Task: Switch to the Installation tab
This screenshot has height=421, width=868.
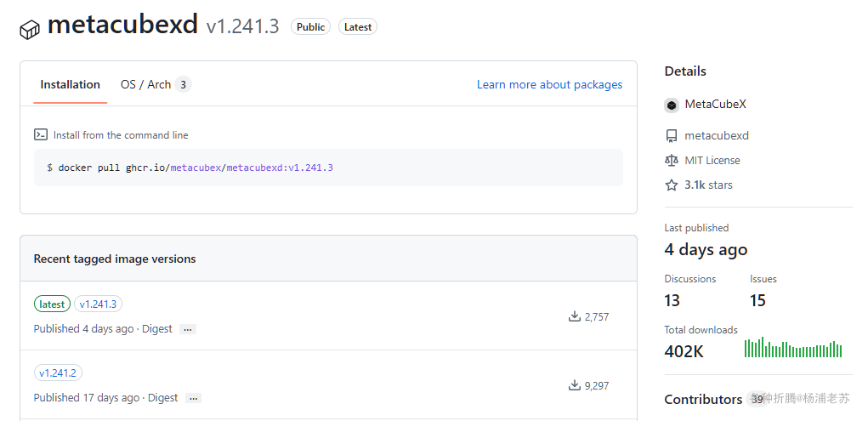Action: (x=70, y=85)
